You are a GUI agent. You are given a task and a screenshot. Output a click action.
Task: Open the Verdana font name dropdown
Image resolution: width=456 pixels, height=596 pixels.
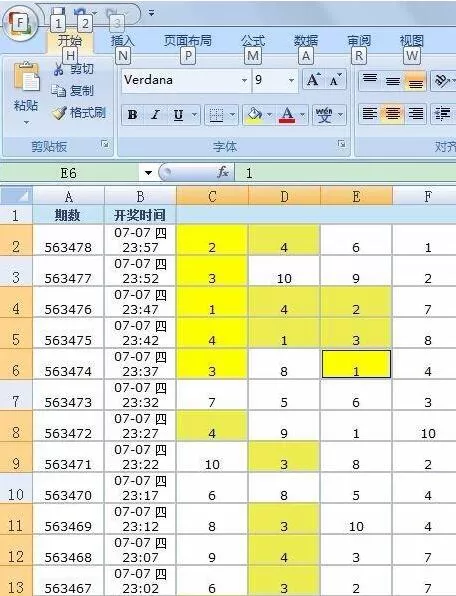click(244, 80)
